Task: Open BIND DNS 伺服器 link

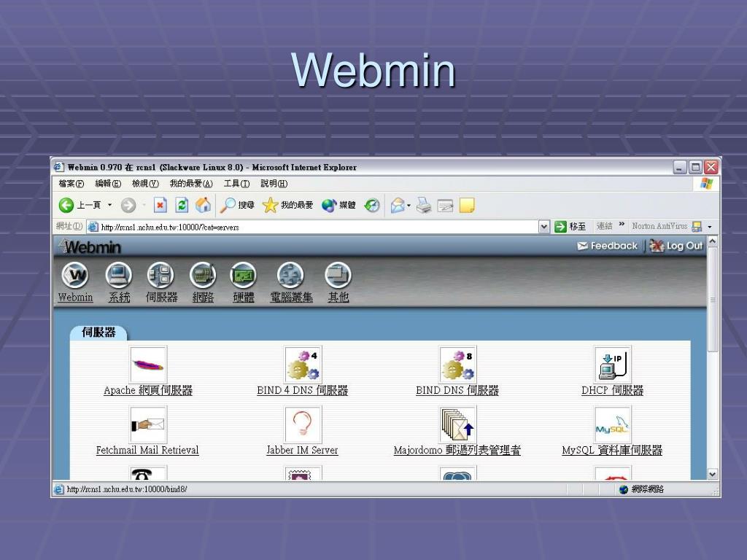Action: [x=457, y=391]
